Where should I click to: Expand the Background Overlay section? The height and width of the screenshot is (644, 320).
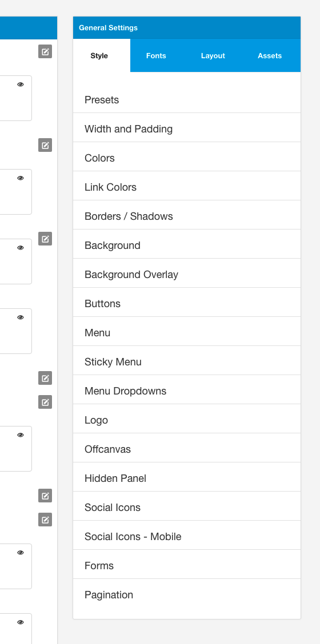pos(187,275)
